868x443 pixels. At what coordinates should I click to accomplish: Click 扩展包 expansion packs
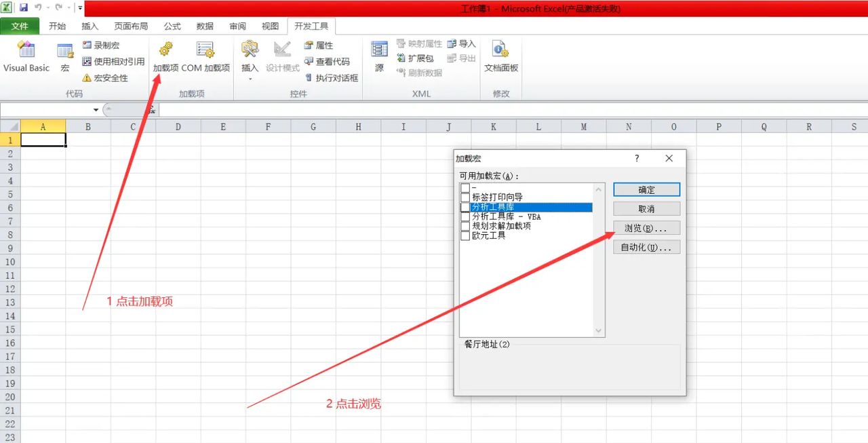(x=415, y=58)
